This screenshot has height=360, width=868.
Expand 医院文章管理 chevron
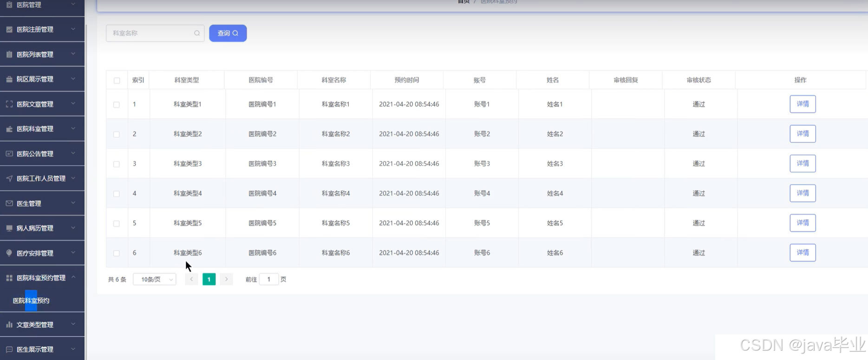pos(73,104)
